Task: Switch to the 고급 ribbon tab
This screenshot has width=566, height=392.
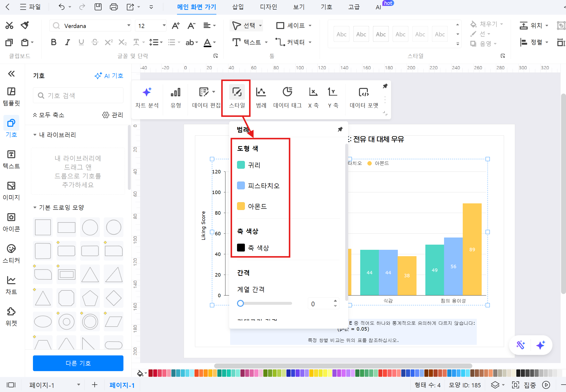Action: (x=354, y=7)
